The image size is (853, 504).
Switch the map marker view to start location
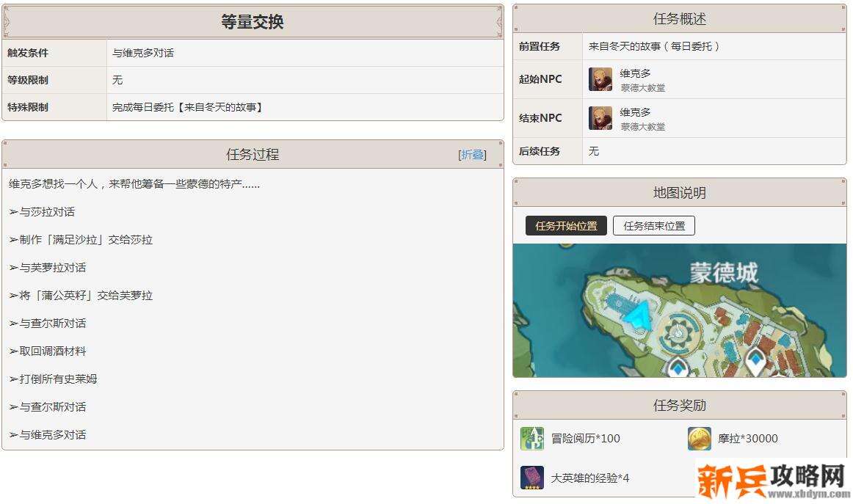[565, 225]
